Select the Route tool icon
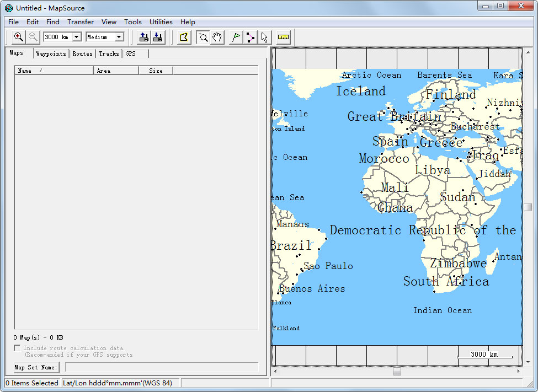 click(x=250, y=37)
